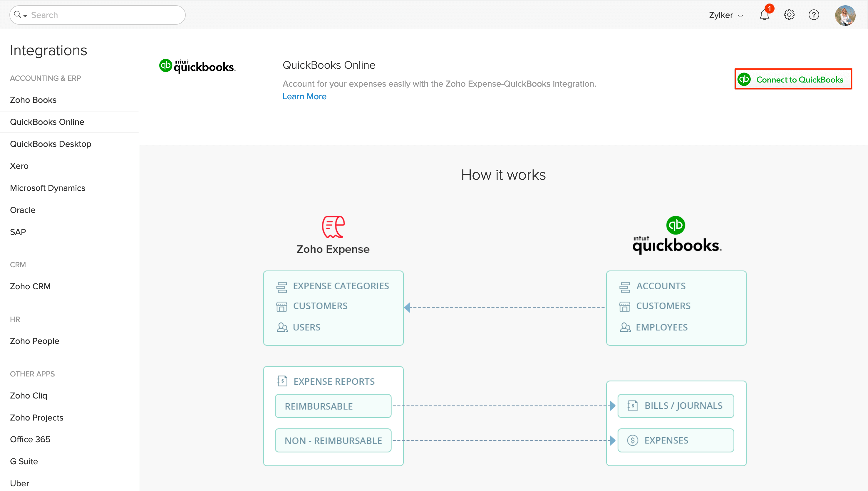
Task: Click the Zoho Expense receipt logo
Action: coord(333,227)
